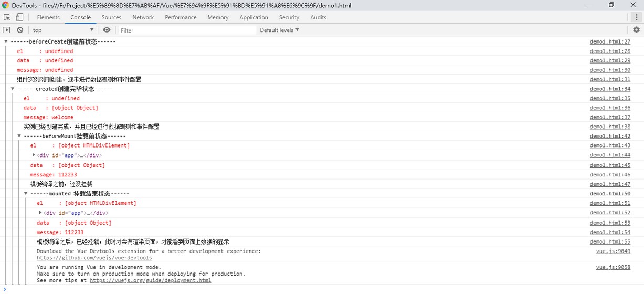Open the DevTools three-dot menu
Screen dimensions: 644x294
[636, 17]
